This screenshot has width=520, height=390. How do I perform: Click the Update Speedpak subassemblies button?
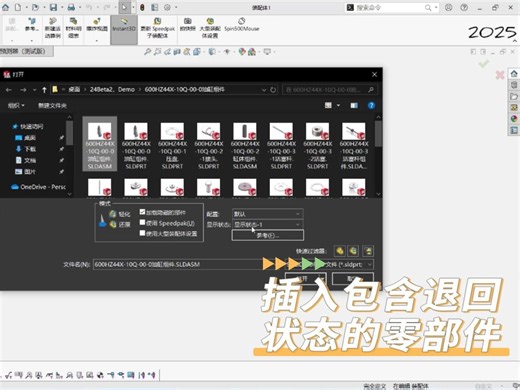click(157, 27)
